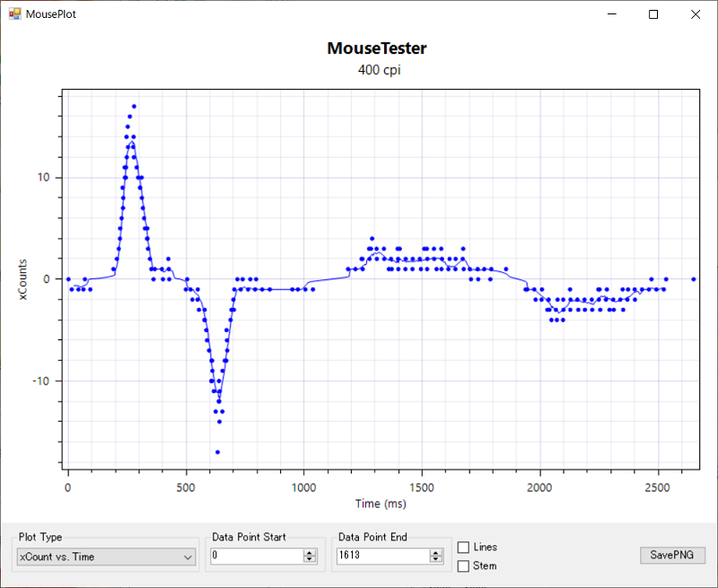The height and width of the screenshot is (588, 718).
Task: Click the Time (ms) axis label
Action: point(381,504)
